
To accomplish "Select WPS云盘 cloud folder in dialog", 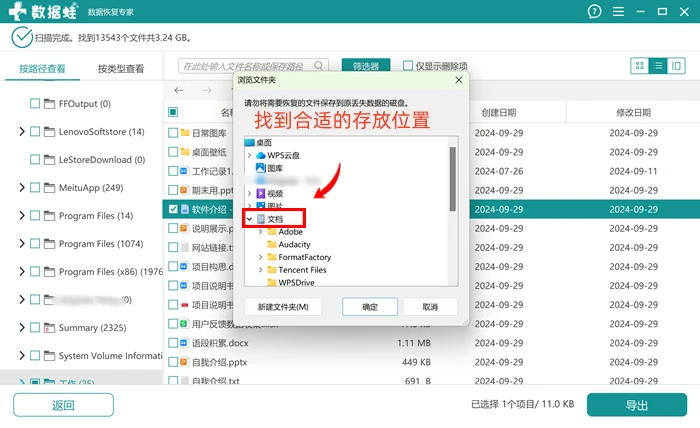I will pos(283,155).
